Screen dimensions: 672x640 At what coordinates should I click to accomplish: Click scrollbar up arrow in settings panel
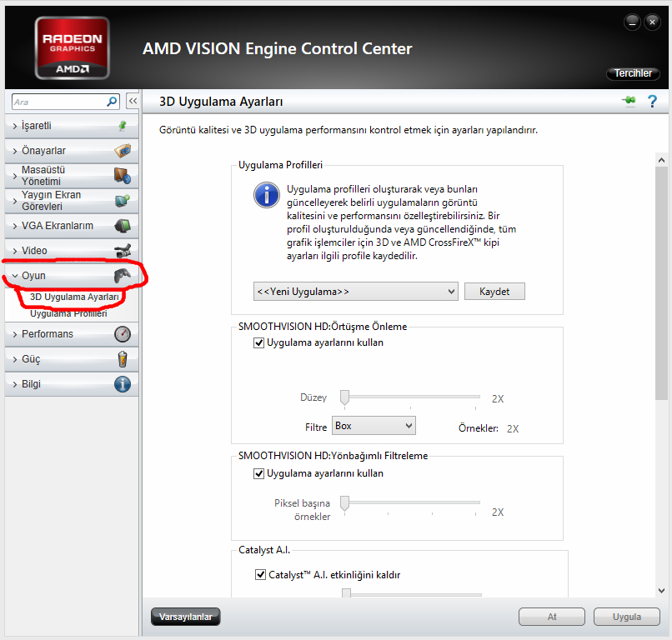(x=661, y=160)
